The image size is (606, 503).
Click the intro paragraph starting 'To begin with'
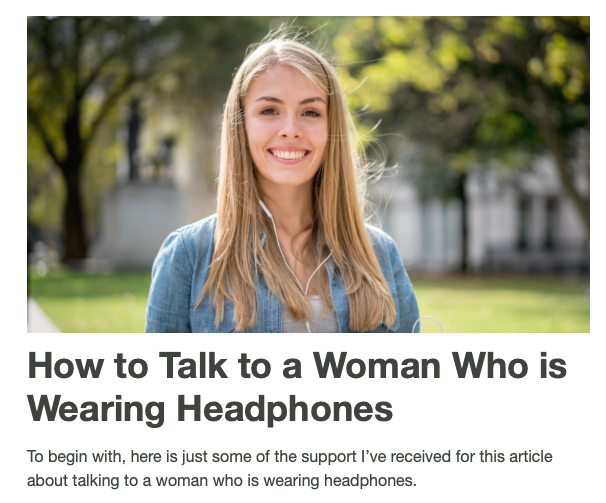pos(289,469)
